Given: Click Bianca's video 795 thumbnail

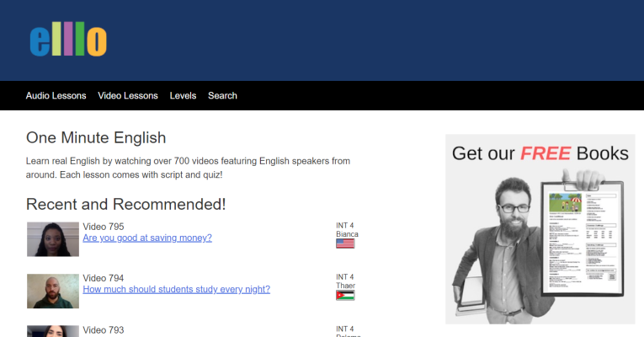Looking at the screenshot, I should click(x=53, y=239).
